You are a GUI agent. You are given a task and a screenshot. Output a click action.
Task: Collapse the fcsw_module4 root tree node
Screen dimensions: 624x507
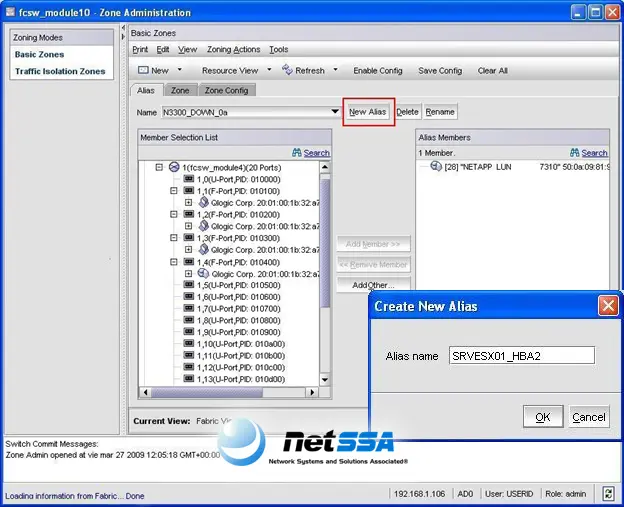[159, 167]
